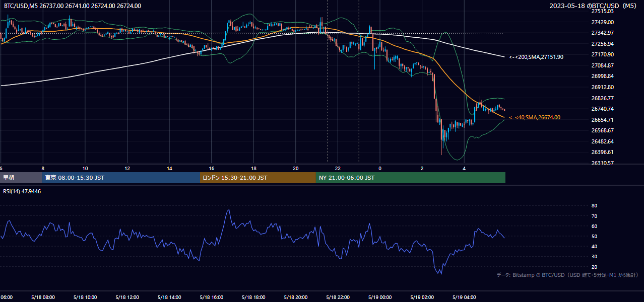This screenshot has width=644, height=302.
Task: Click the RSI scale value 20
Action: [594, 267]
